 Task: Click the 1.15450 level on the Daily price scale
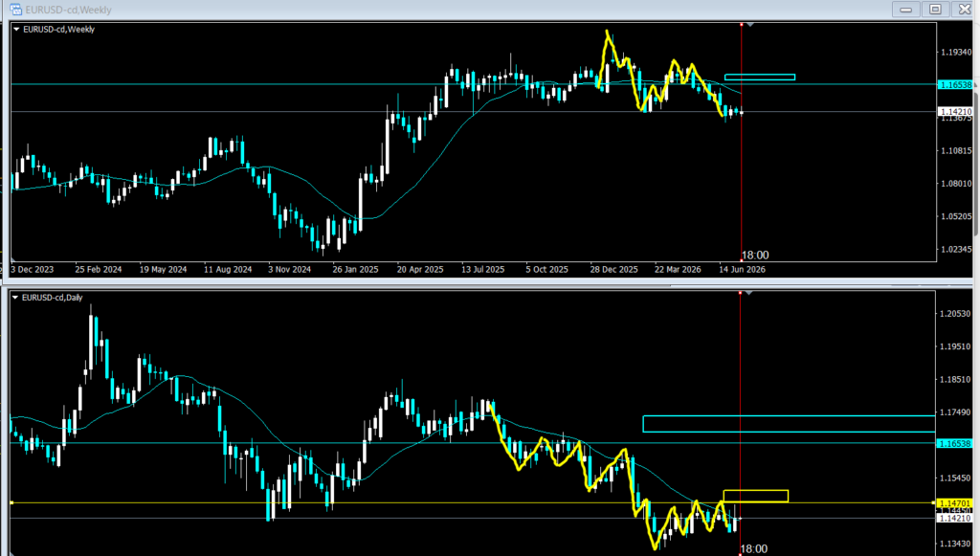pyautogui.click(x=955, y=478)
